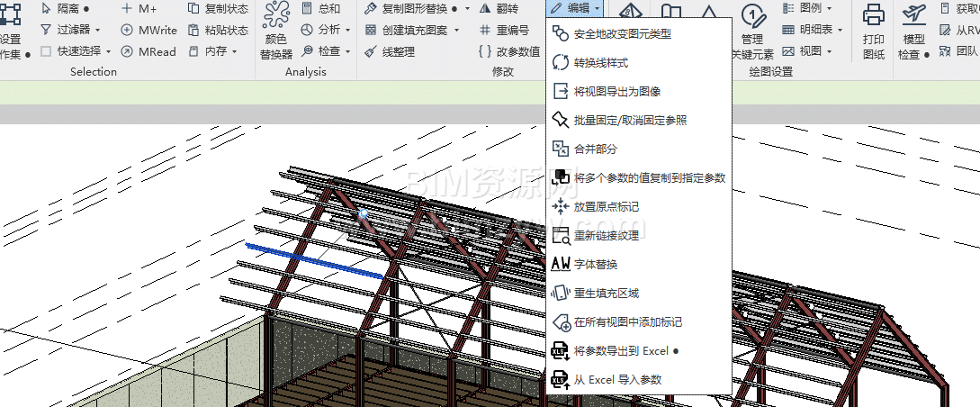This screenshot has width=980, height=407.
Task: Click the 总和 sum tool
Action: click(320, 8)
